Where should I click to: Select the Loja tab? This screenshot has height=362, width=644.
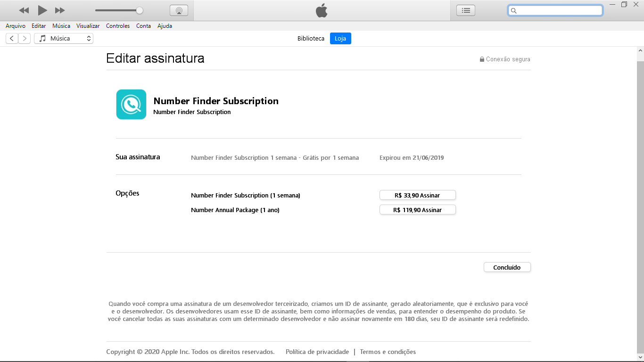coord(340,39)
